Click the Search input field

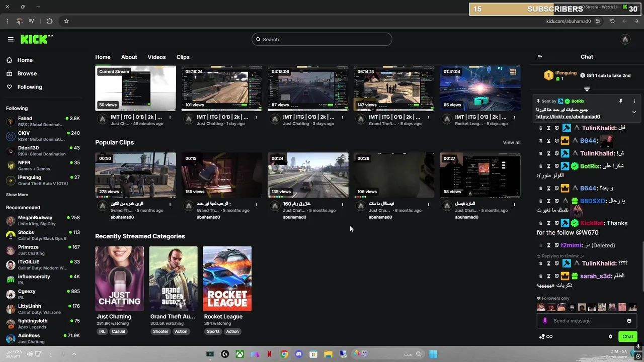[322, 39]
